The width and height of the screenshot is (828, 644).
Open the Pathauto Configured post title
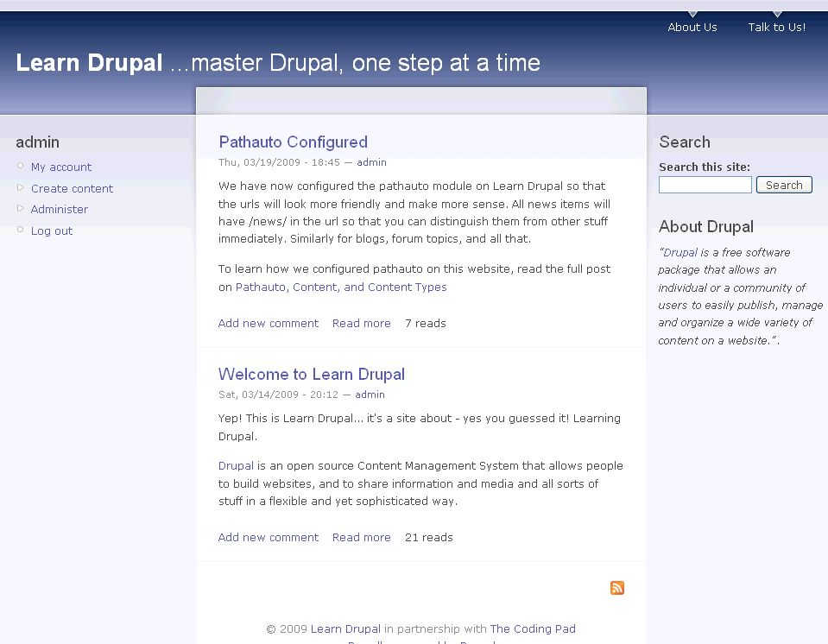point(293,142)
